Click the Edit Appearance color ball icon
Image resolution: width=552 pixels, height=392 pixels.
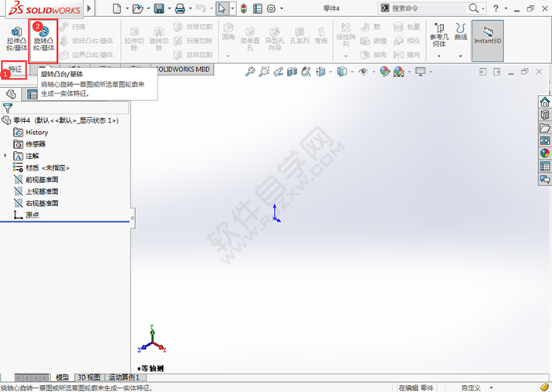(384, 72)
